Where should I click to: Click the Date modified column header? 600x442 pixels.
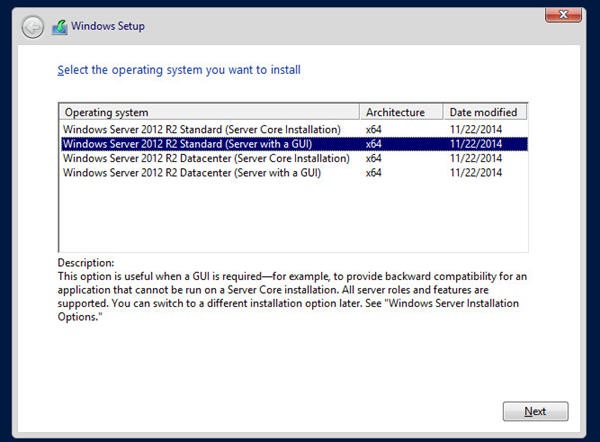click(485, 112)
